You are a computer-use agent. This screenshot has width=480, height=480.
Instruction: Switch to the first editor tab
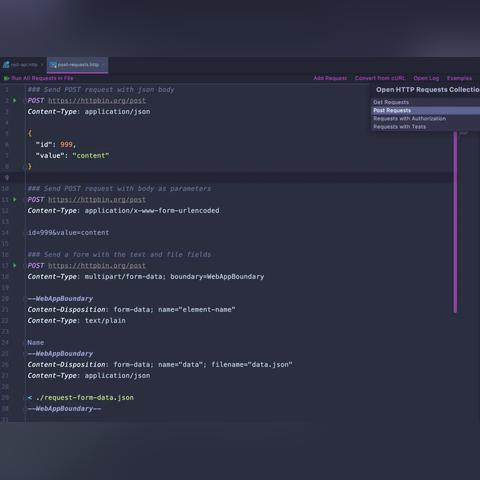coord(23,65)
